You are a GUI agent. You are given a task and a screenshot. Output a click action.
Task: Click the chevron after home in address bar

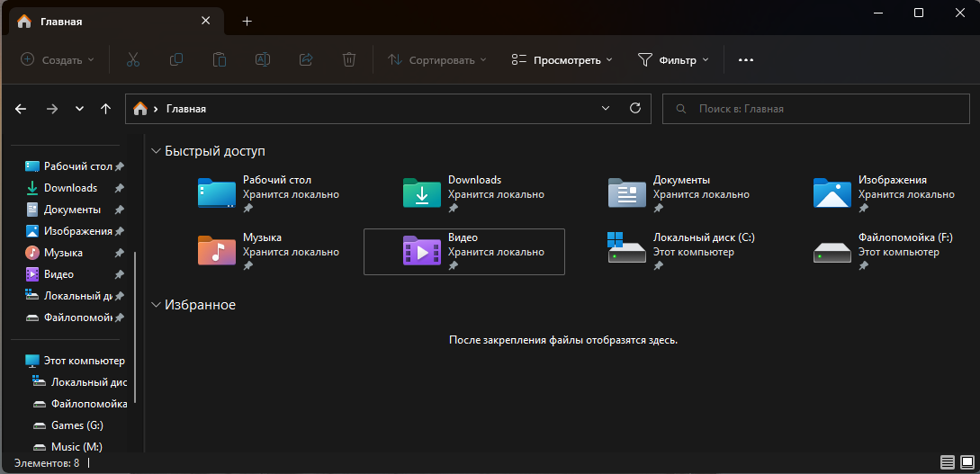pyautogui.click(x=155, y=109)
